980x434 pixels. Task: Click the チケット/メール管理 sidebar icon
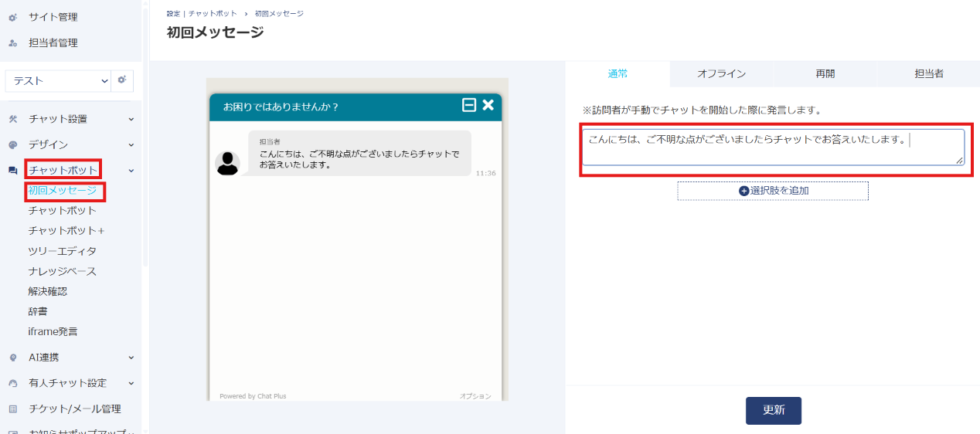pos(12,409)
